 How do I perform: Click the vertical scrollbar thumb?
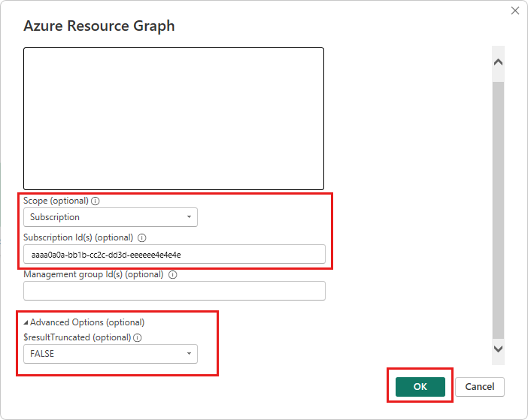(498, 210)
